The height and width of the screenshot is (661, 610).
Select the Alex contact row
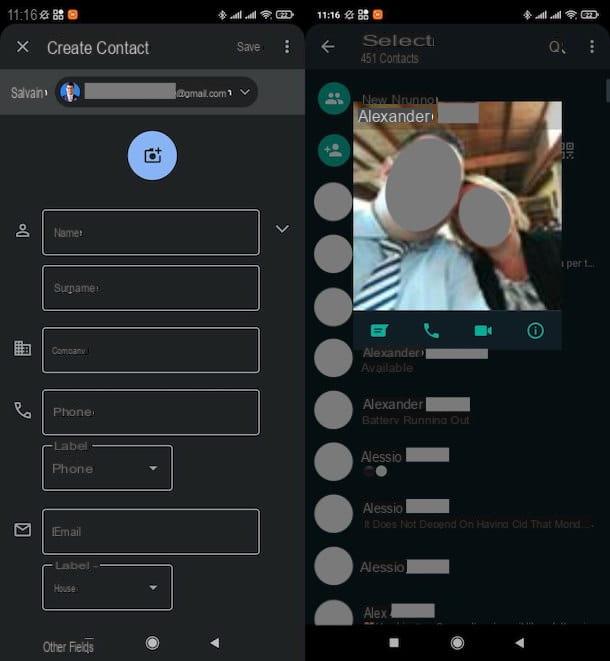coord(457,613)
